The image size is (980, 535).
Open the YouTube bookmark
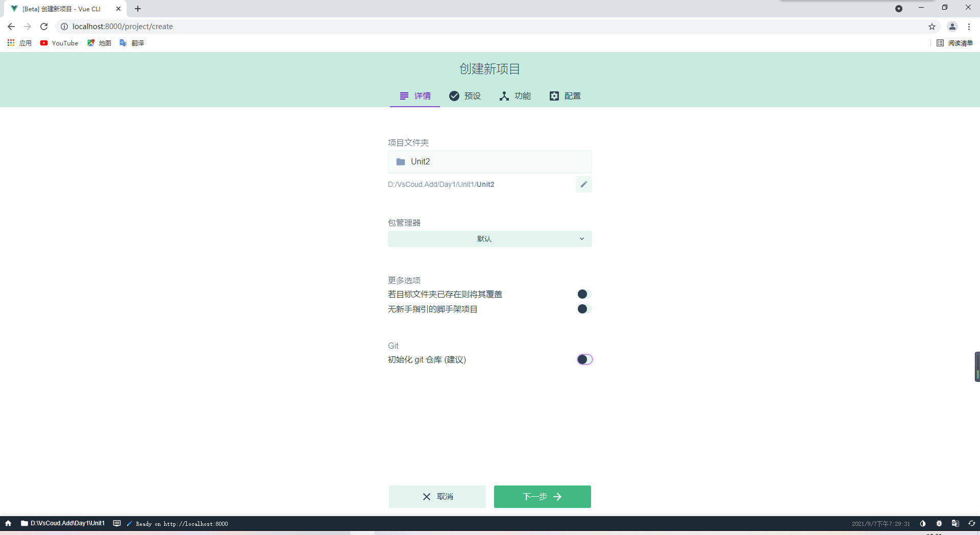coord(59,43)
